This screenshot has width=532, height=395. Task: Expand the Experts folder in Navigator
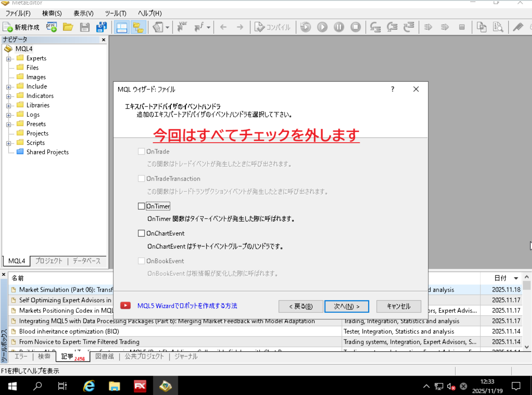(x=9, y=58)
